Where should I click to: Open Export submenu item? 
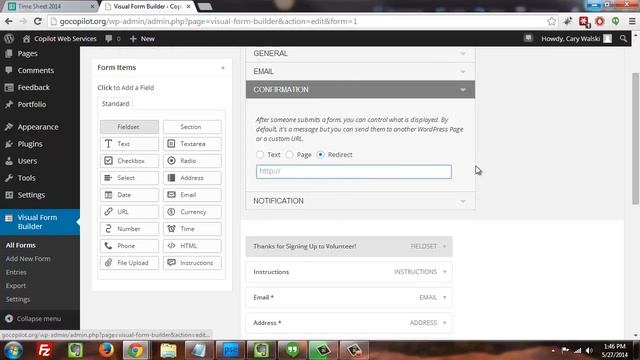click(16, 286)
